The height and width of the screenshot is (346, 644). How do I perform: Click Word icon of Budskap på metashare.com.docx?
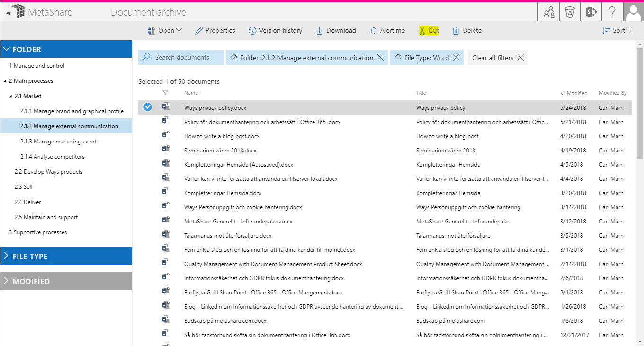pyautogui.click(x=166, y=319)
